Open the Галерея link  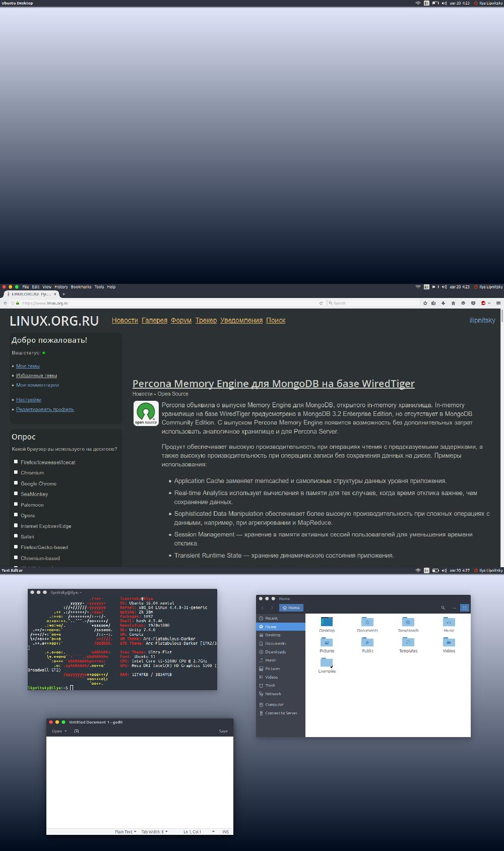154,320
